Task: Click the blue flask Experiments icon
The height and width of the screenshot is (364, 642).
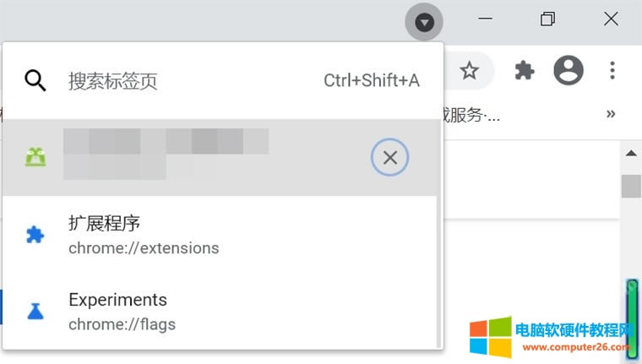Action: 35,311
